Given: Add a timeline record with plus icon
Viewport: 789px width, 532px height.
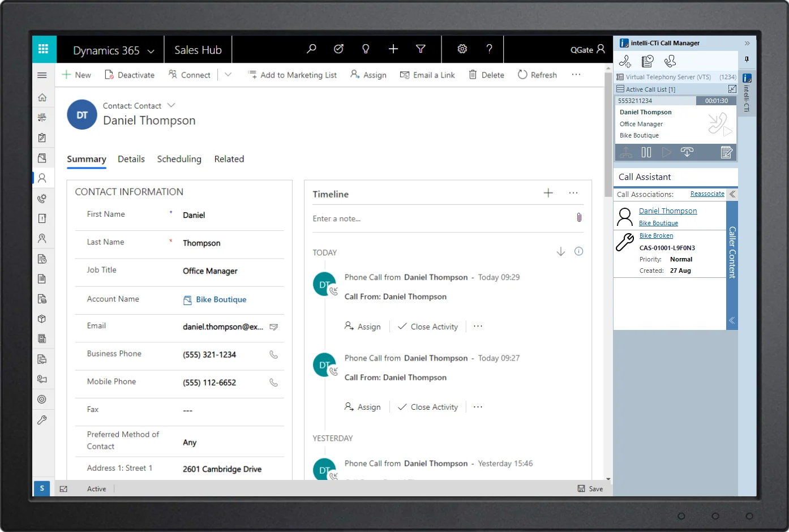Looking at the screenshot, I should pos(548,193).
